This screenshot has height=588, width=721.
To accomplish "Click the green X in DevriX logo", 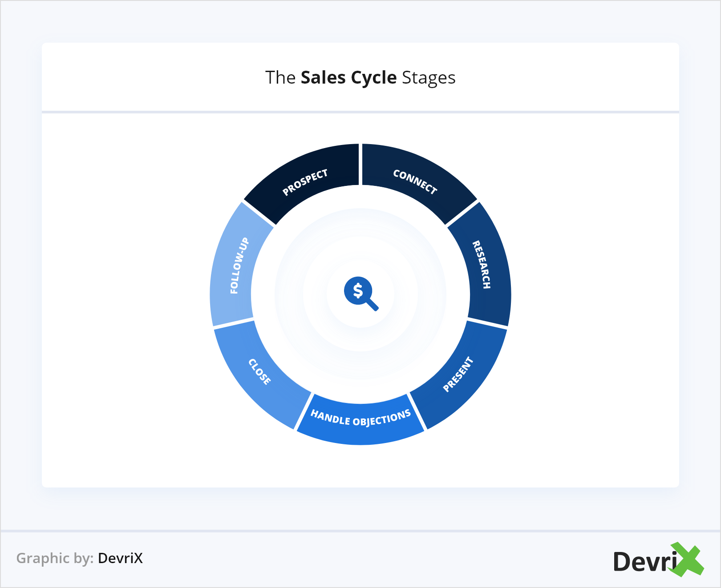I will (688, 560).
